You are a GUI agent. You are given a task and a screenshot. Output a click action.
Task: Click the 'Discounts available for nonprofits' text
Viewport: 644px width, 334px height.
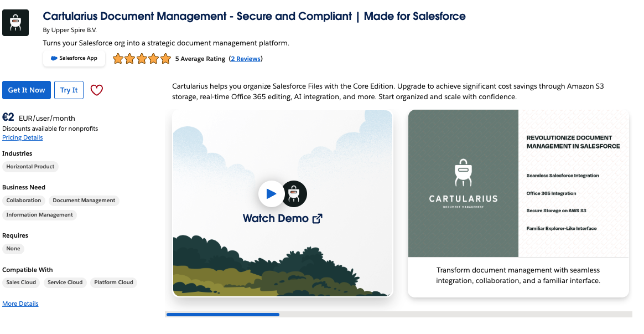coord(50,129)
